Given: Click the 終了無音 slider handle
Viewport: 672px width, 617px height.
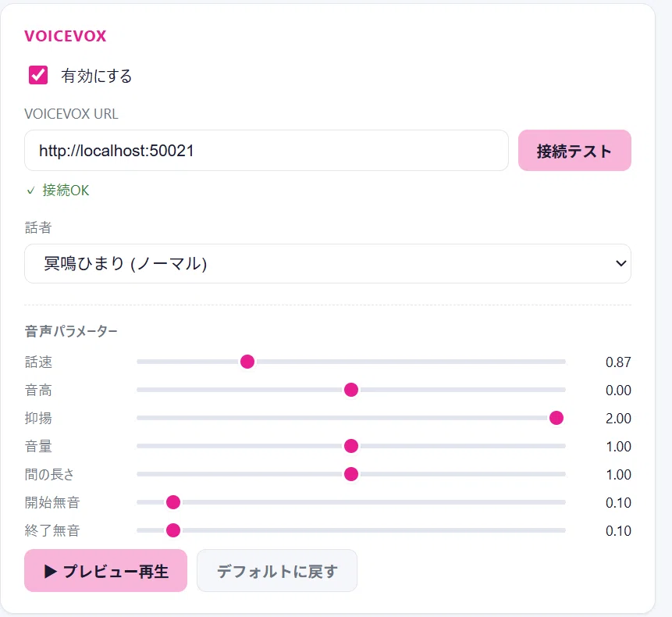Looking at the screenshot, I should pos(173,530).
